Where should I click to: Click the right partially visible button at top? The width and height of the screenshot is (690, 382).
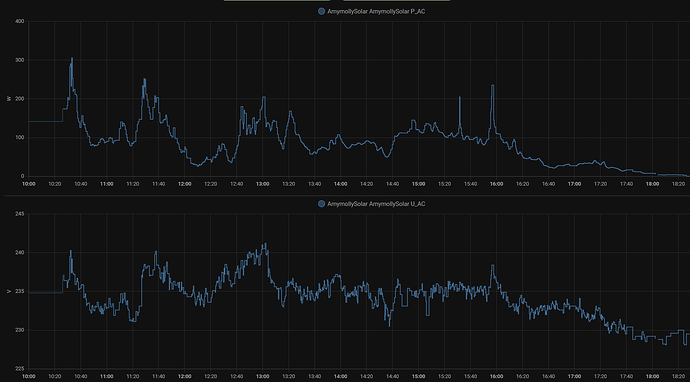click(x=396, y=0)
